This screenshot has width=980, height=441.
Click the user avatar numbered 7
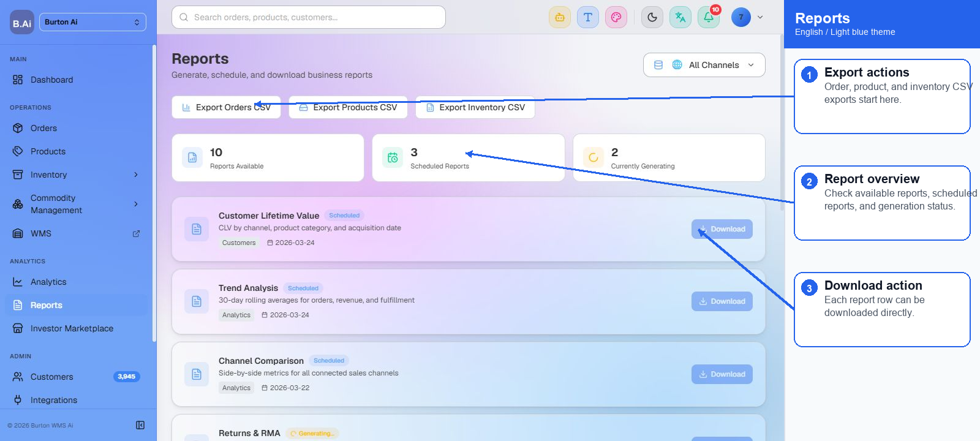tap(741, 17)
